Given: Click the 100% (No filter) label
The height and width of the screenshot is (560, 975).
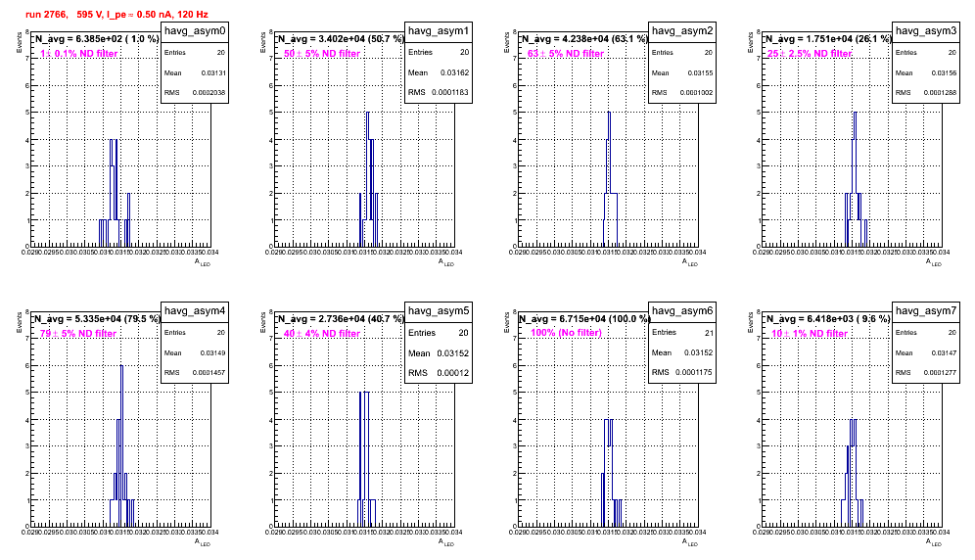Looking at the screenshot, I should (567, 333).
